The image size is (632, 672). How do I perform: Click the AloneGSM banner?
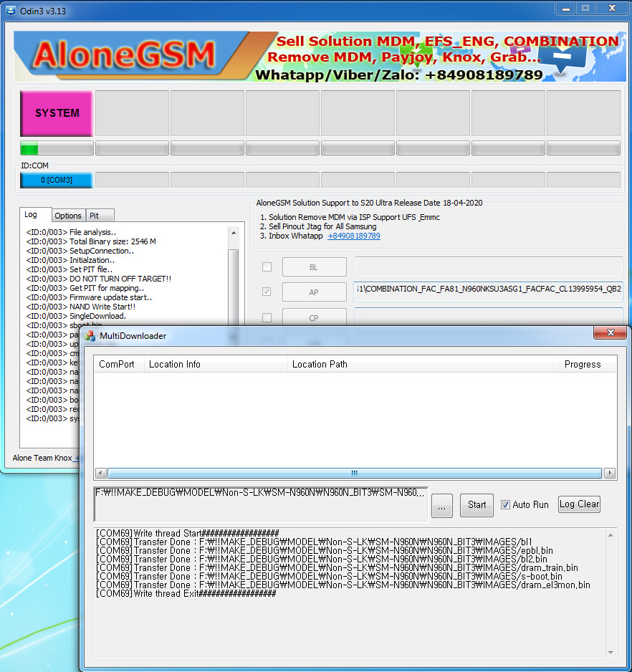click(320, 56)
